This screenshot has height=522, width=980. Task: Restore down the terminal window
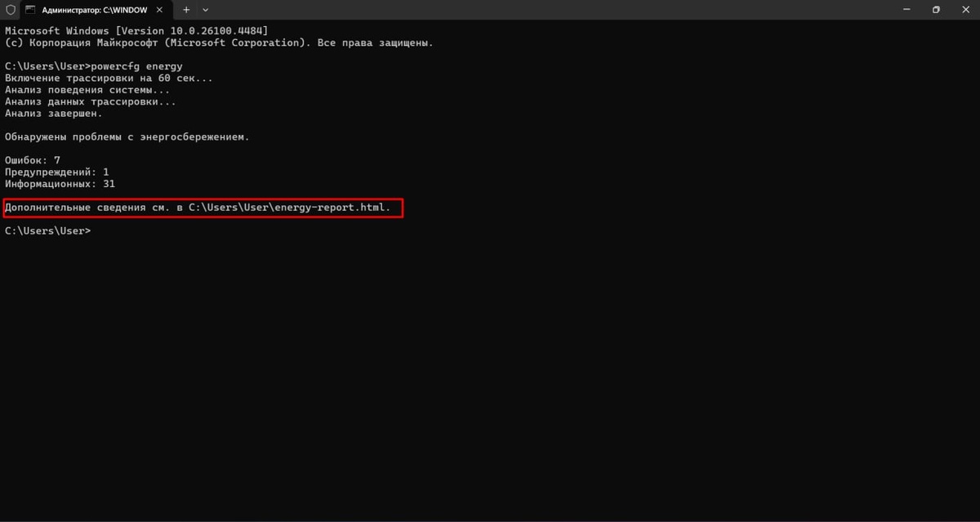[x=936, y=10]
